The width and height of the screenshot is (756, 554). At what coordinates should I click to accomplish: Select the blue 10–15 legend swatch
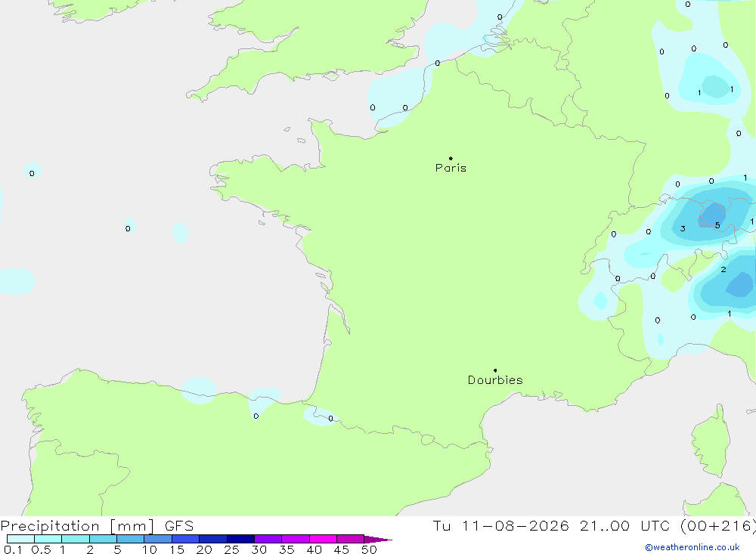tap(158, 539)
